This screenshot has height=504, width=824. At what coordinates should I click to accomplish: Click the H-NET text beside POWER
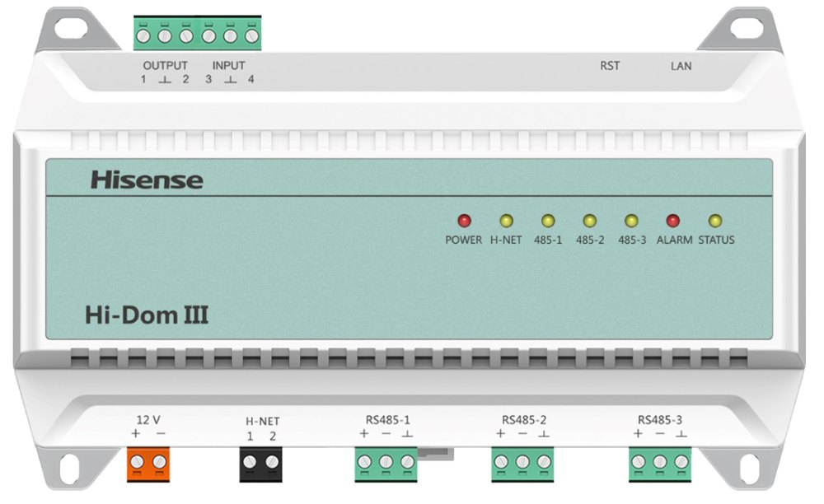pyautogui.click(x=506, y=240)
